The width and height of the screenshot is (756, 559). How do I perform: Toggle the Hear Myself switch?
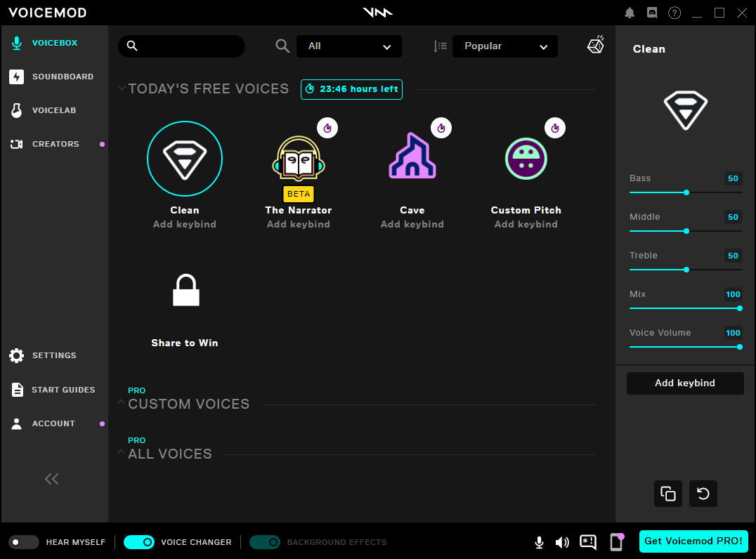(24, 542)
